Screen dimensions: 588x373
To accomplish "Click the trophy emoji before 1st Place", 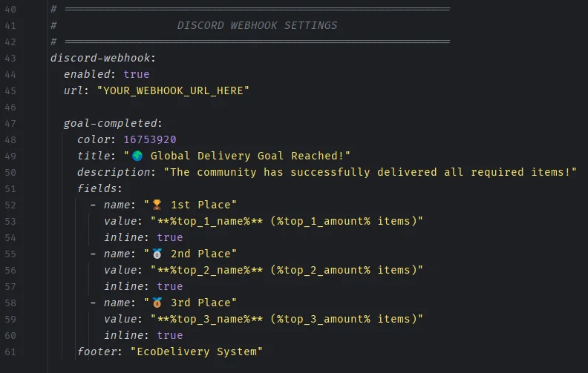I will pos(157,205).
